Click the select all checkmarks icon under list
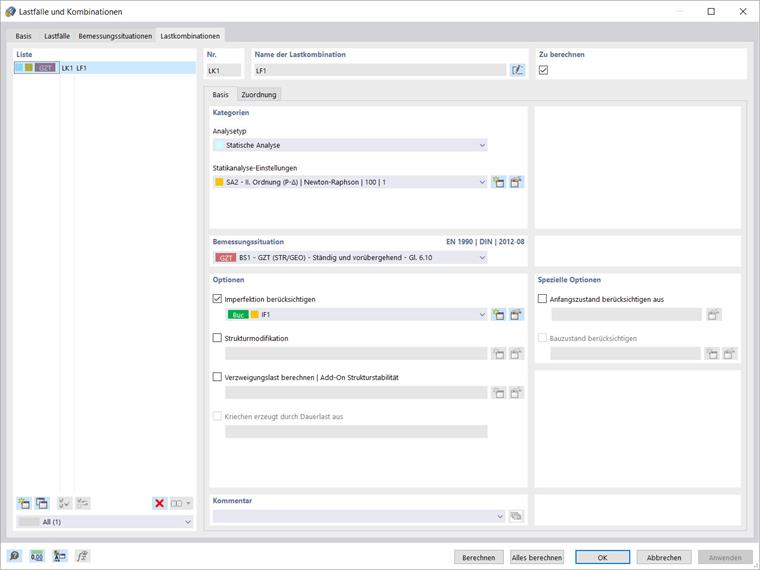This screenshot has height=570, width=760. tap(64, 503)
